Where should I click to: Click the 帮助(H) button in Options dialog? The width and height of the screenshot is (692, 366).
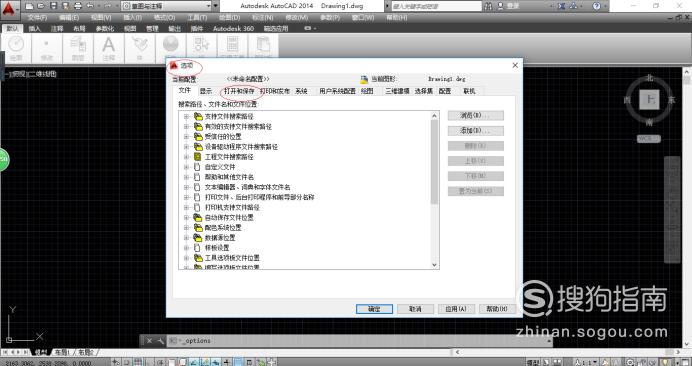coord(497,309)
